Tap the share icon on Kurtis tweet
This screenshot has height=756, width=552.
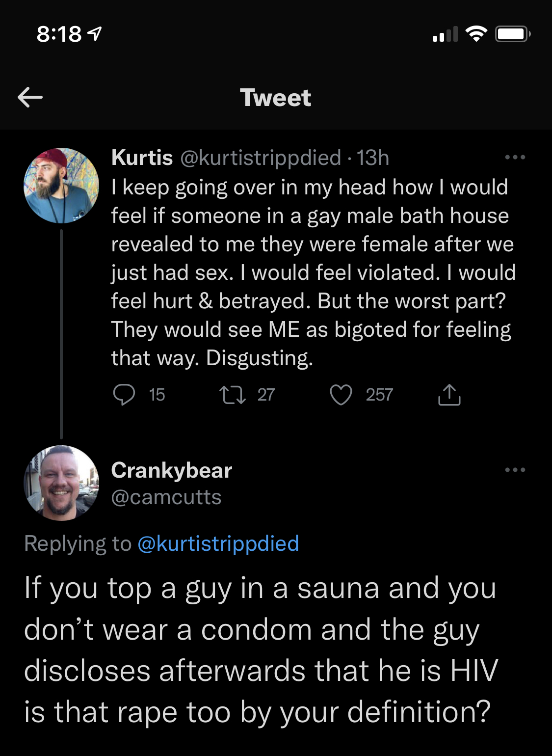449,395
